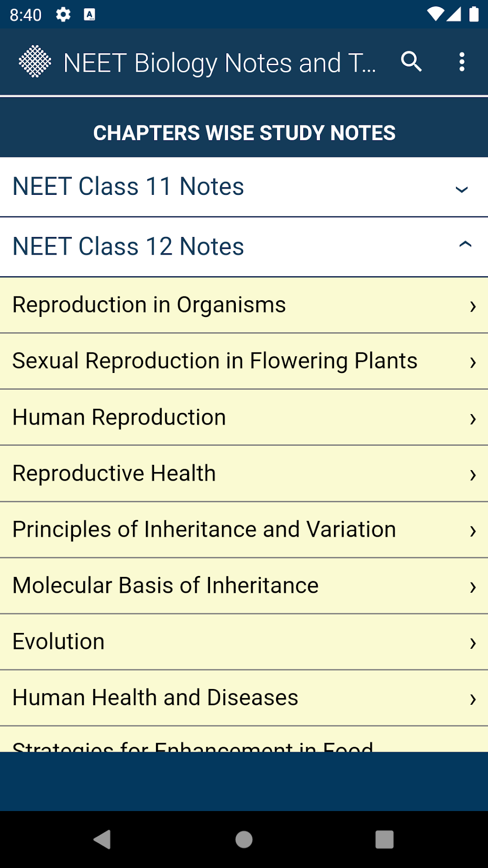The width and height of the screenshot is (488, 868).
Task: Click the down chevron for Class 11
Action: [x=462, y=189]
